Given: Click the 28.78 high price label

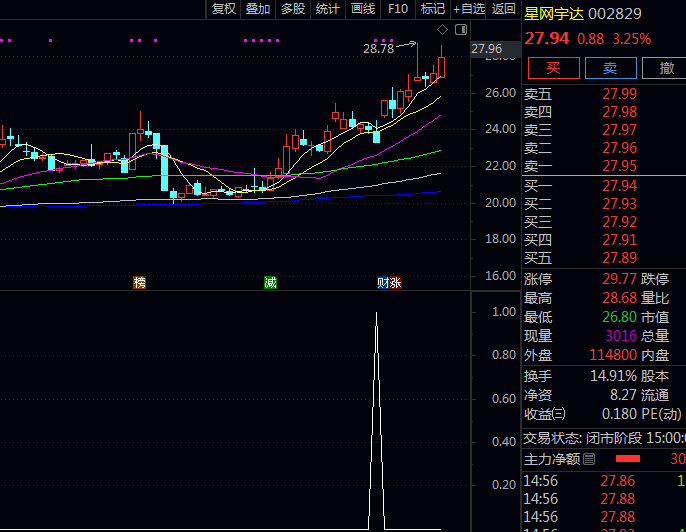Looking at the screenshot, I should [x=378, y=49].
